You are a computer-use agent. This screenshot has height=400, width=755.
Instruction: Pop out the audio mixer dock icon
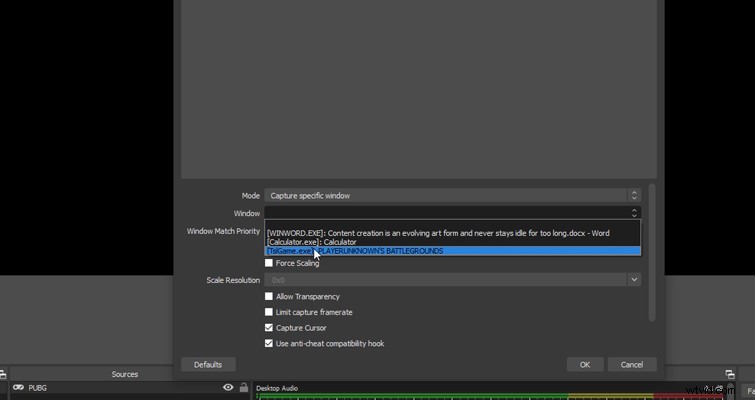click(x=730, y=374)
